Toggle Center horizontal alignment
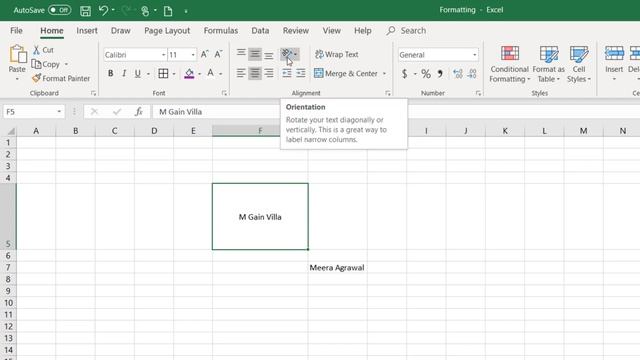This screenshot has width=640, height=360. 255,73
